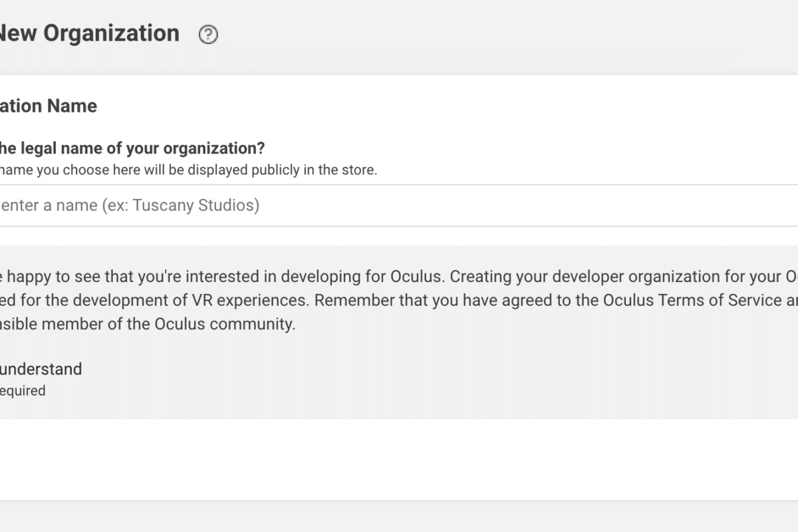Focus the organization name input field

(x=399, y=205)
